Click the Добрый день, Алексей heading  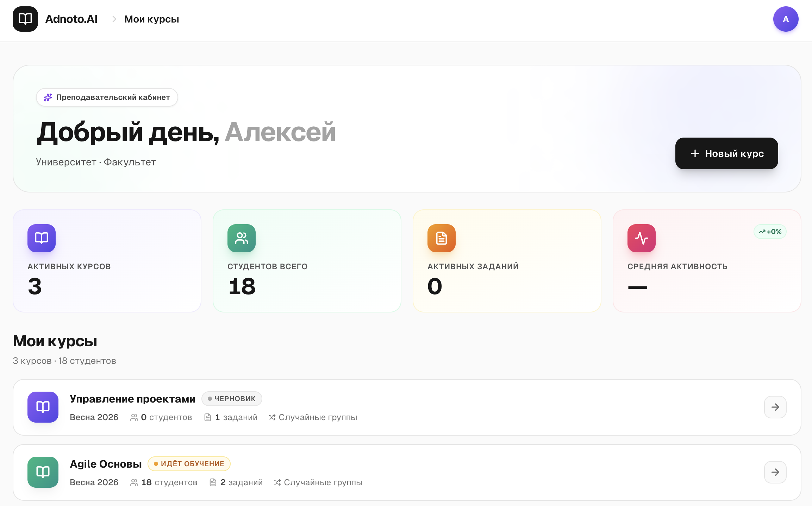pyautogui.click(x=186, y=132)
